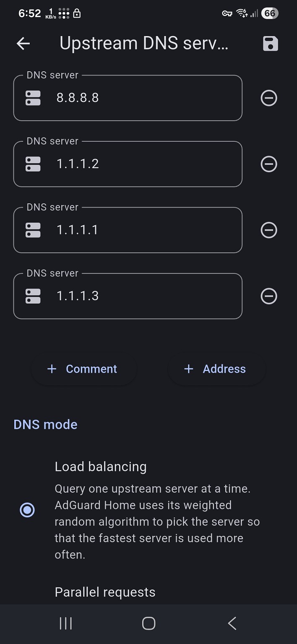Add a new Comment entry
The height and width of the screenshot is (644, 297).
click(83, 369)
